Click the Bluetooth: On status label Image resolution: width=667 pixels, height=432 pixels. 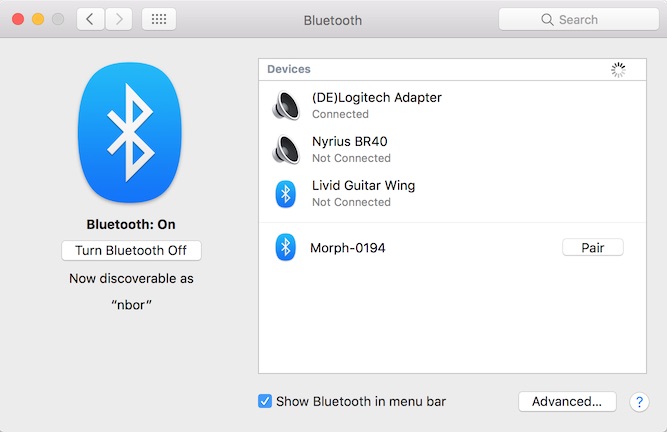(x=131, y=224)
